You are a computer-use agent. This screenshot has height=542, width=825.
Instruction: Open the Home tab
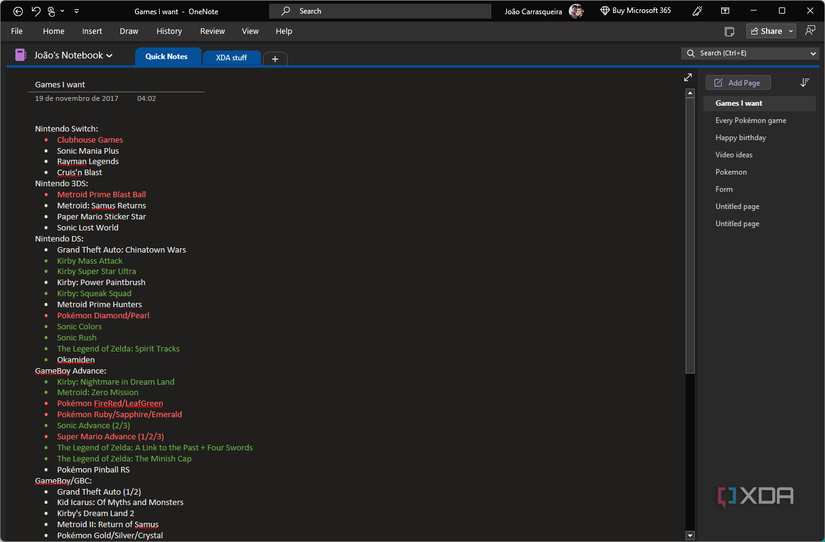[x=54, y=31]
